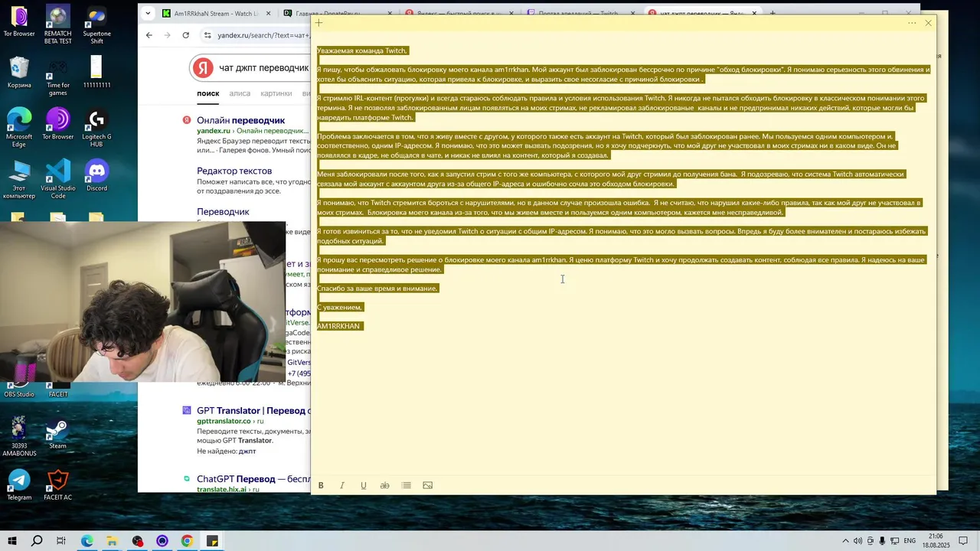Image resolution: width=980 pixels, height=551 pixels.
Task: Open Task View on the taskbar
Action: 61,541
